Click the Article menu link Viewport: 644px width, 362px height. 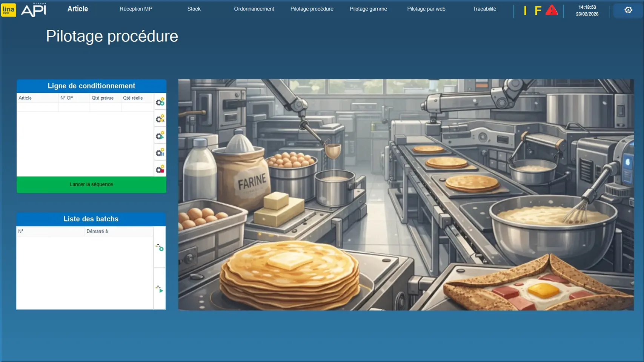click(x=77, y=9)
